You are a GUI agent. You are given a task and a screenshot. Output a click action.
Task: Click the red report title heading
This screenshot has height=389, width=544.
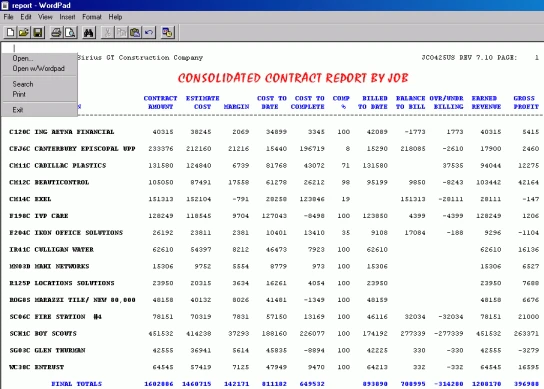point(293,78)
